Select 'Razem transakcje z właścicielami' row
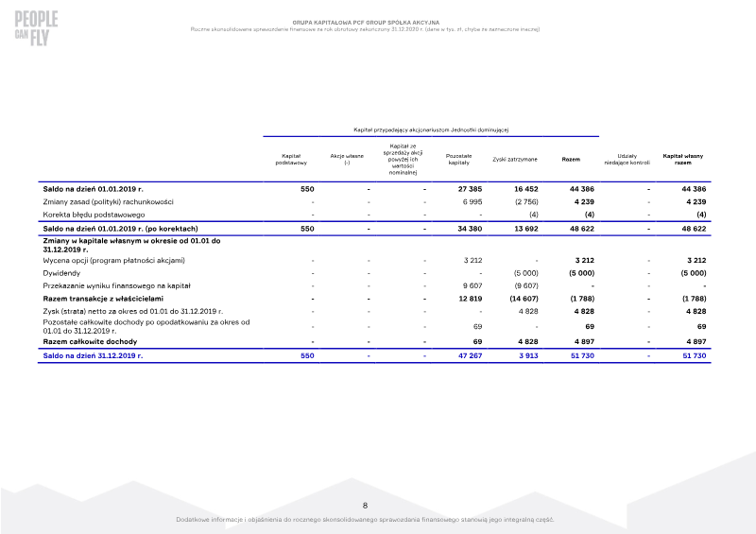This screenshot has height=534, width=756. [374, 299]
